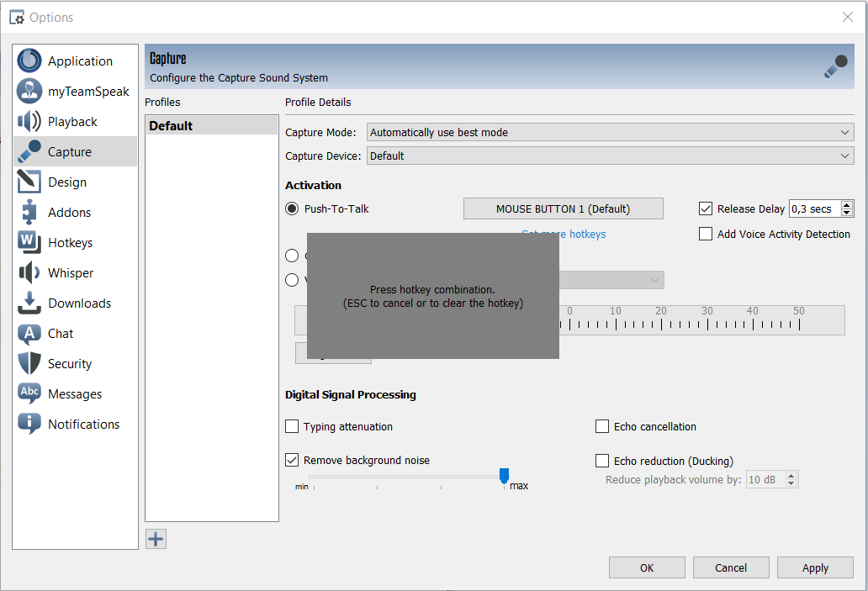Click the Security shield icon
This screenshot has height=591, width=868.
click(x=29, y=363)
